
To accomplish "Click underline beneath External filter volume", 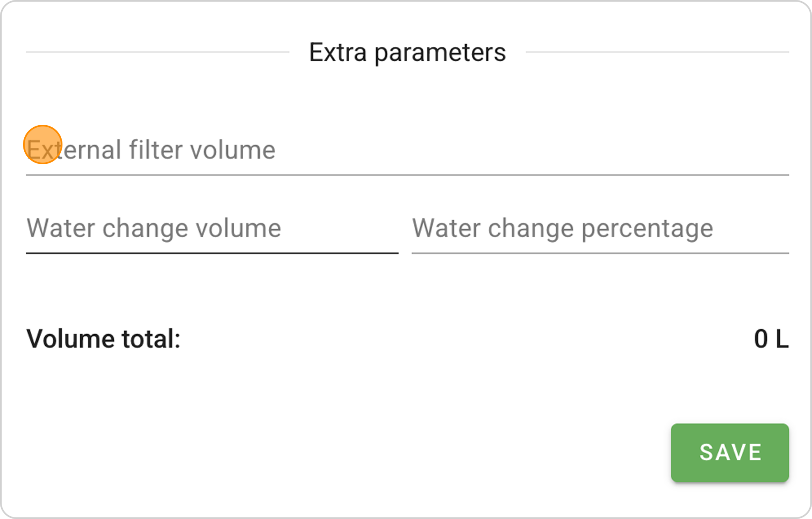I will point(407,175).
